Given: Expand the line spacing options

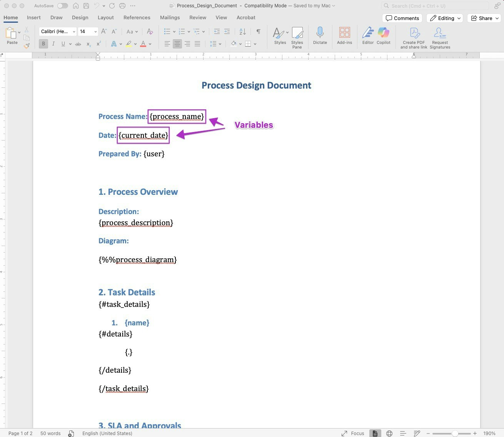Looking at the screenshot, I should (220, 44).
